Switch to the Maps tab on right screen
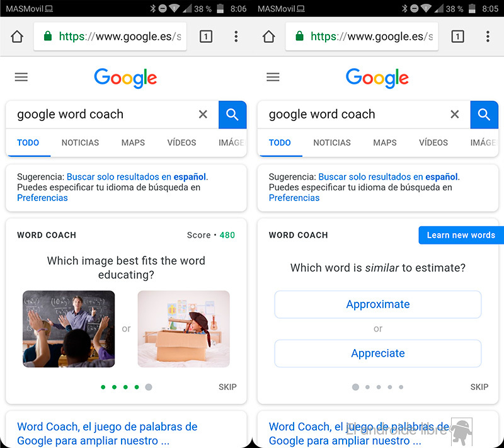Image resolution: width=504 pixels, height=448 pixels. tap(384, 142)
